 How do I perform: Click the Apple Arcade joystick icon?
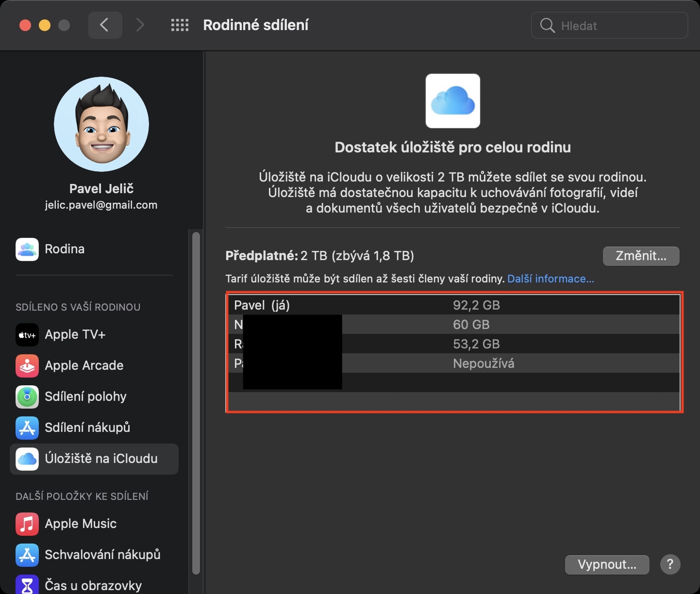(27, 366)
